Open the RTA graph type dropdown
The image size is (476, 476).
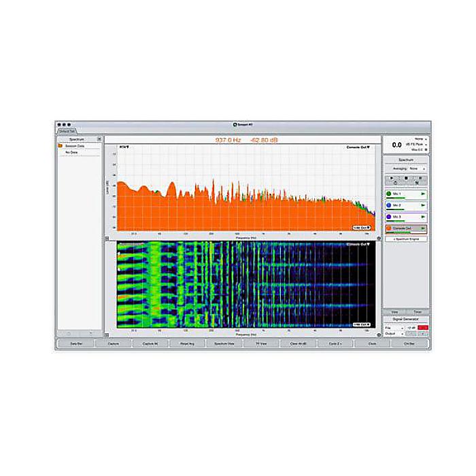[124, 147]
